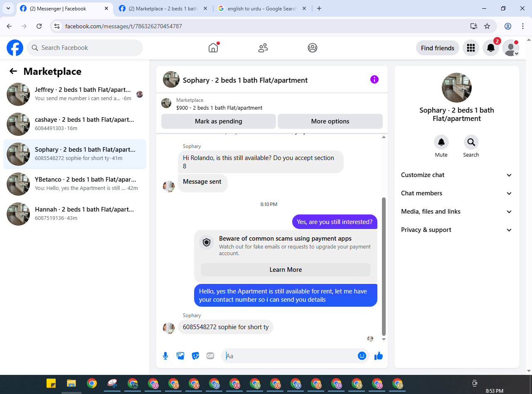Click the taskbar clock showing 8:53 PM
The width and height of the screenshot is (532, 394).
495,391
